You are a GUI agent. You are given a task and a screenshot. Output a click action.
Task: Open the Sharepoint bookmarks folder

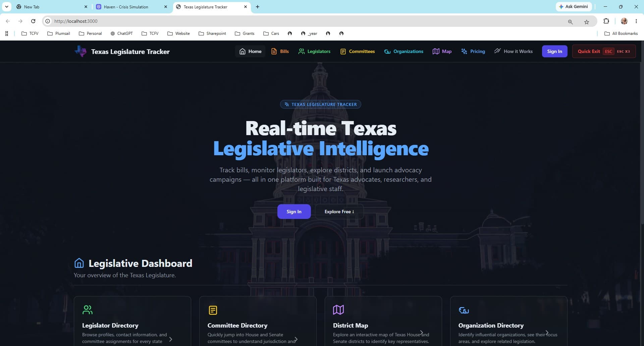click(x=212, y=34)
